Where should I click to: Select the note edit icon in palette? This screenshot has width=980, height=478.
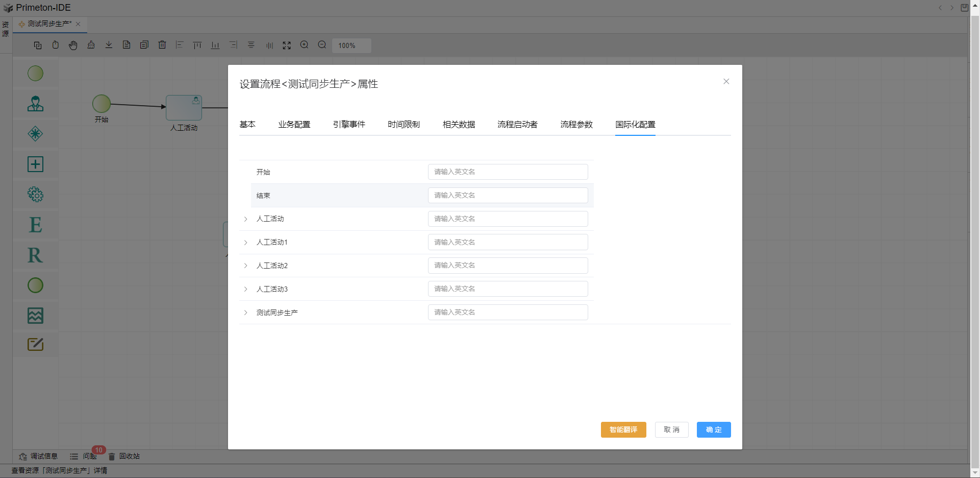click(35, 345)
